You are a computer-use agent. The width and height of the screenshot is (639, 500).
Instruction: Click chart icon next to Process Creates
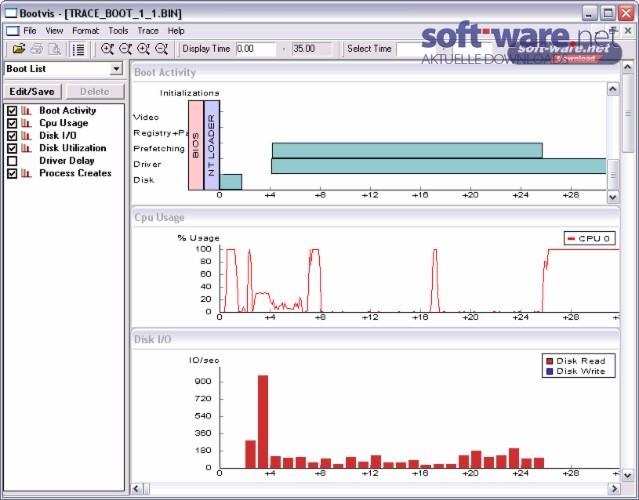[26, 173]
